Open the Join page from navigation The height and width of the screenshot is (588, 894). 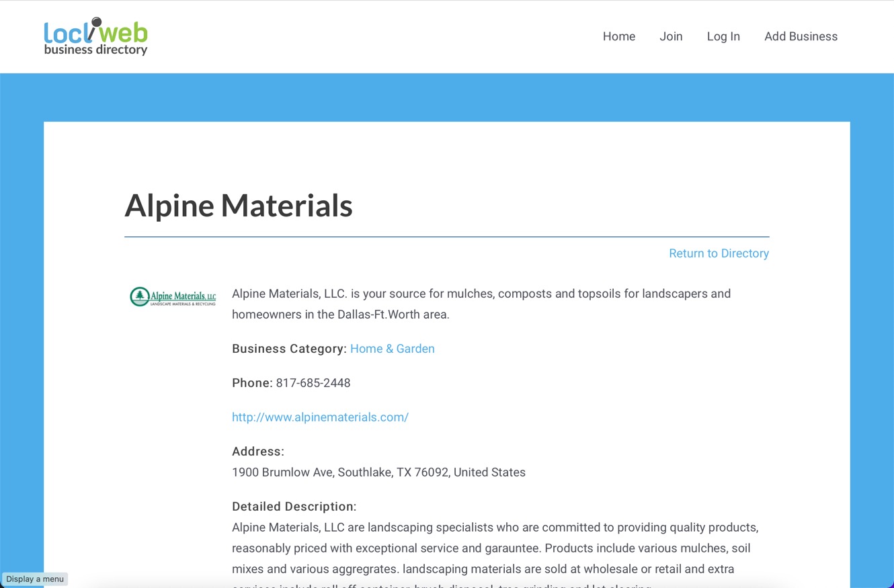coord(671,36)
